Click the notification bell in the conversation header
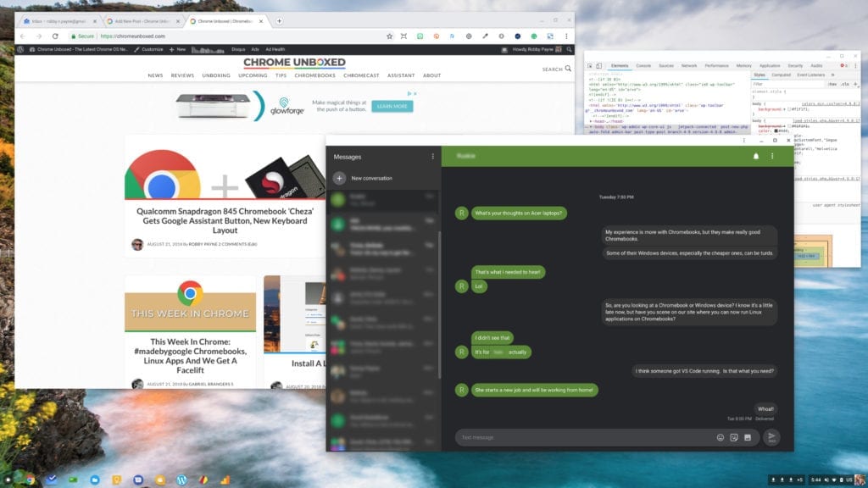Image resolution: width=868 pixels, height=488 pixels. click(x=754, y=156)
